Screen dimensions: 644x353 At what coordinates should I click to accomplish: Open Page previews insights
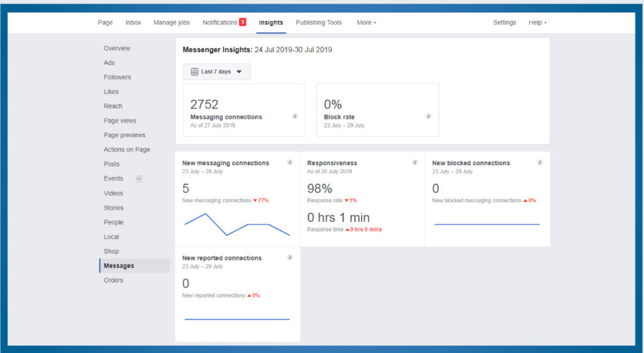coord(125,135)
